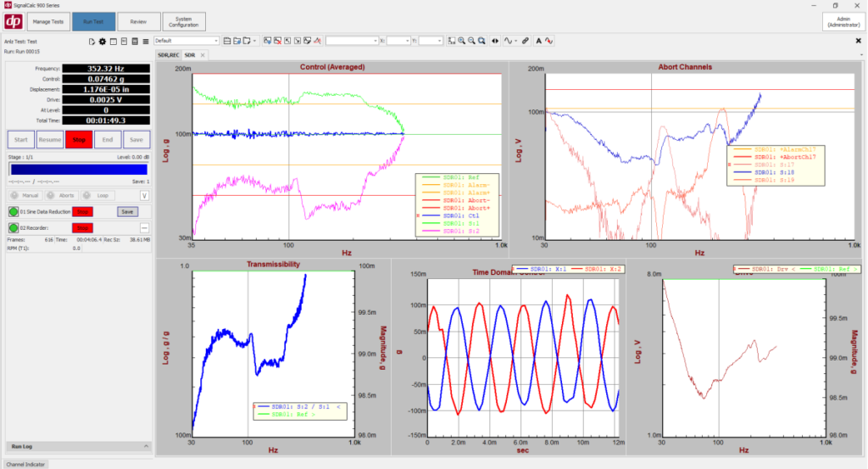Click the list view icon in left toolbar
The image size is (868, 469).
(x=146, y=42)
